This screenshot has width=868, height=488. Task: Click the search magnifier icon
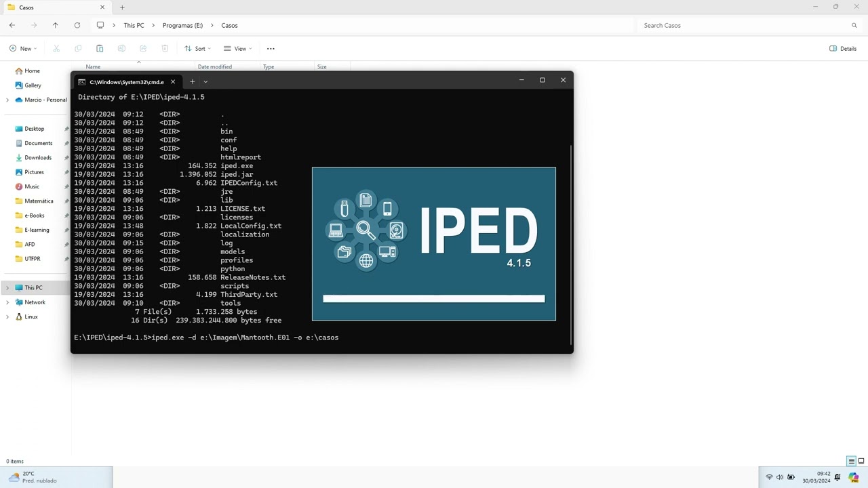coord(854,25)
